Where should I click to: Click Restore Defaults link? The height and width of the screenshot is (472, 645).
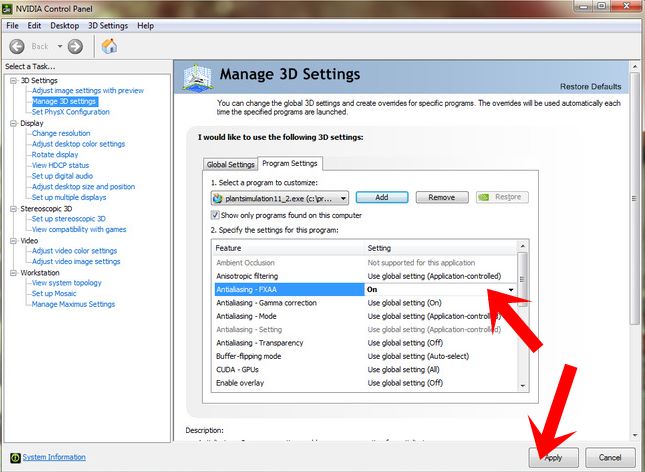[x=590, y=86]
